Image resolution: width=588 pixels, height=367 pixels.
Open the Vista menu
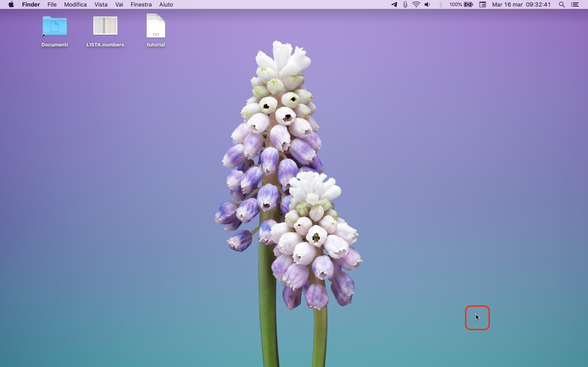coord(101,5)
